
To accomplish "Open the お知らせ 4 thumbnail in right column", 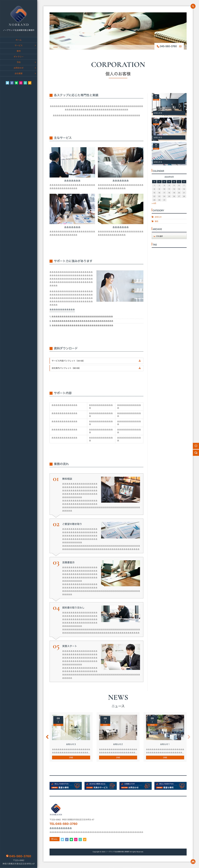I will tap(169, 153).
